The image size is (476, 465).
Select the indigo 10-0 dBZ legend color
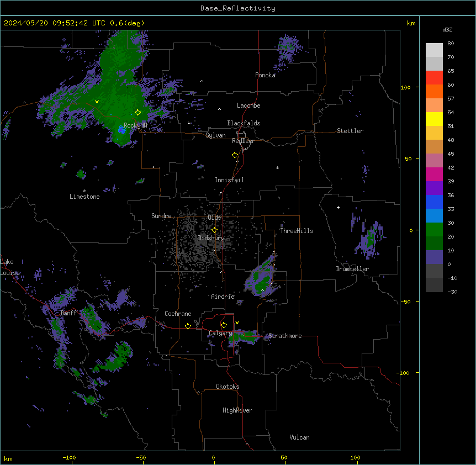click(x=434, y=257)
